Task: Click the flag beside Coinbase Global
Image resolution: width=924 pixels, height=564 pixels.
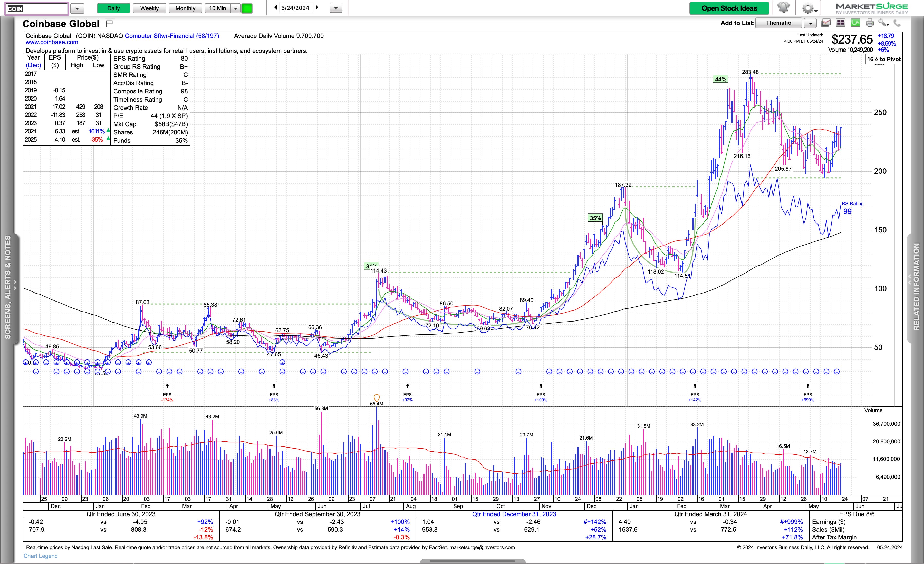Action: tap(109, 24)
